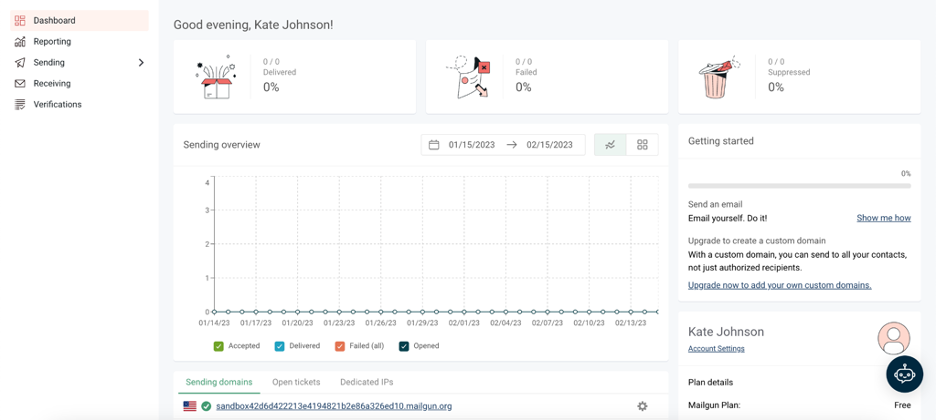Switch to grid view of overview
The image size is (936, 420).
pyautogui.click(x=642, y=145)
